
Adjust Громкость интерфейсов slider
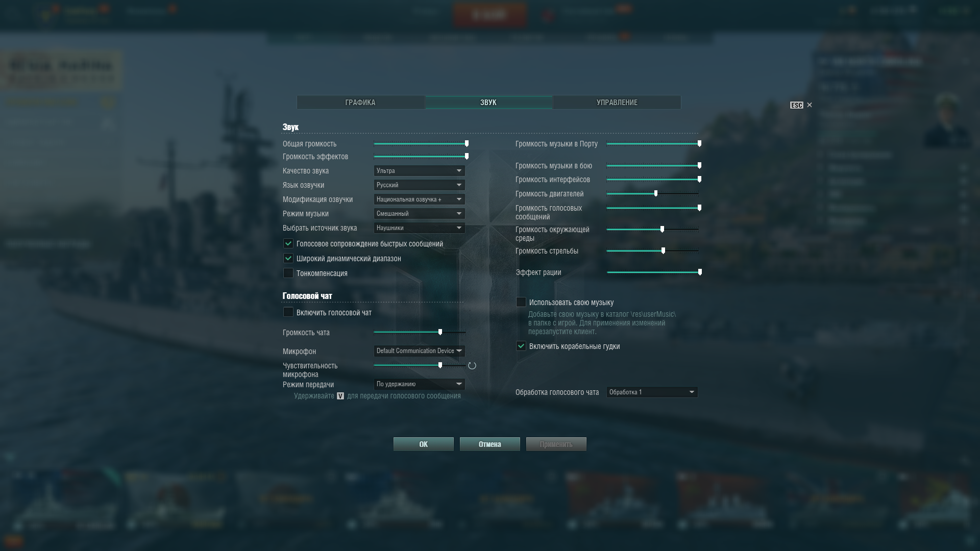654,180
